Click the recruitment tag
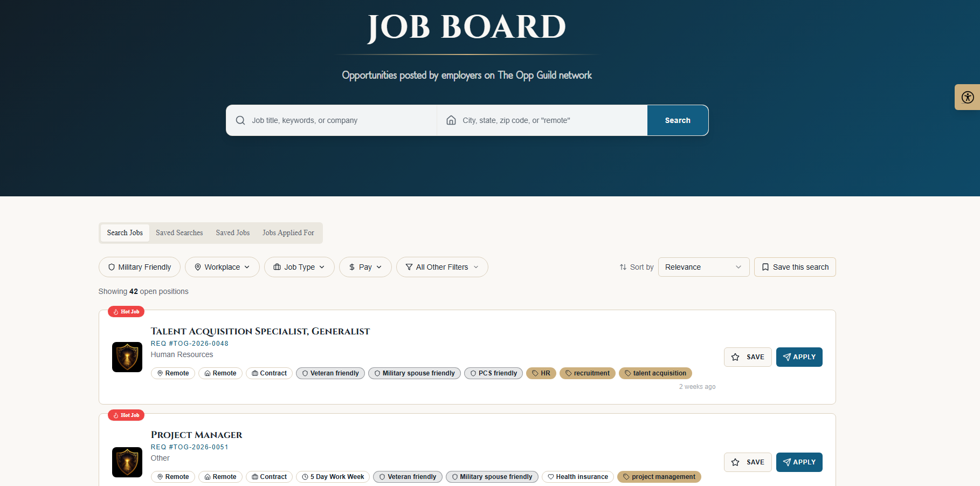The image size is (980, 486). coord(588,373)
